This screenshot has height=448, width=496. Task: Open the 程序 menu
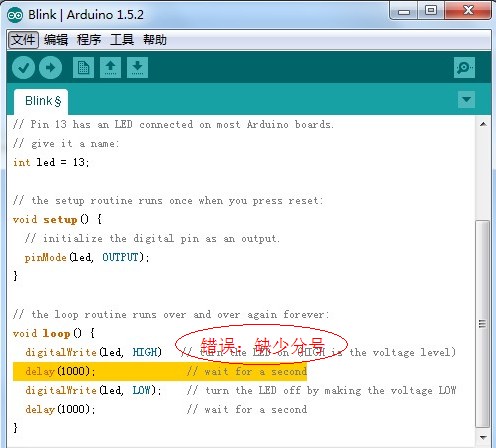(89, 40)
